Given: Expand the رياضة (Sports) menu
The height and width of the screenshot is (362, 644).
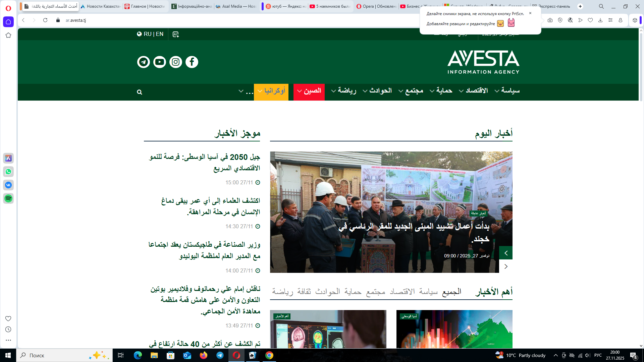Looking at the screenshot, I should tap(344, 91).
